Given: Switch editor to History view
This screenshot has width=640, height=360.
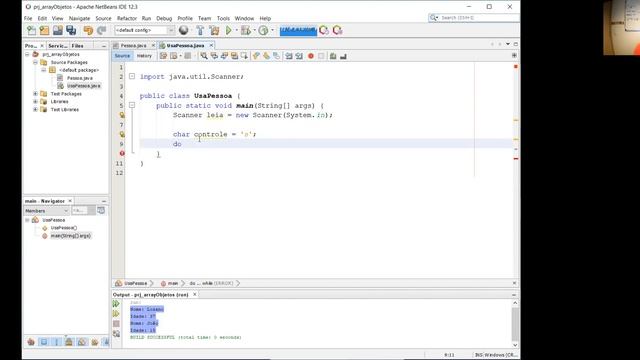Looking at the screenshot, I should pos(144,56).
